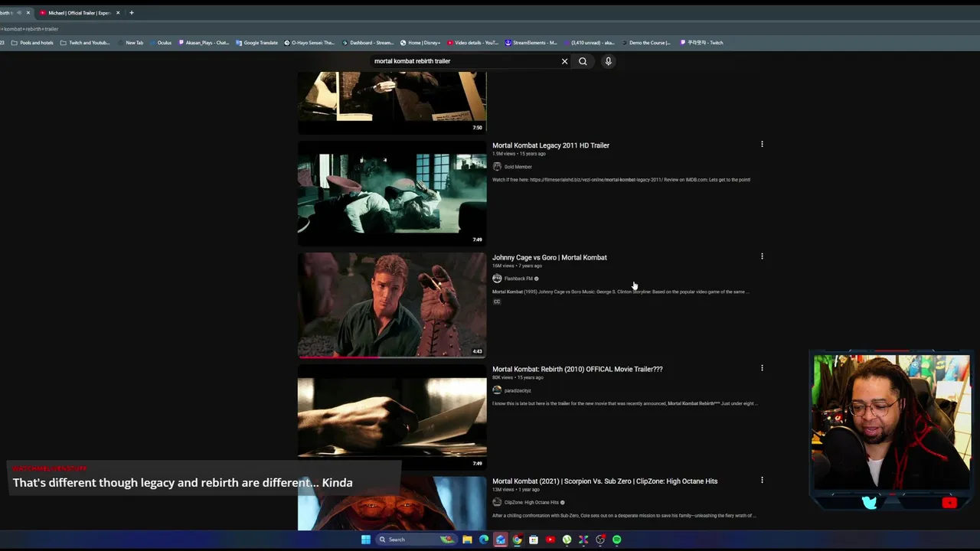Viewport: 980px width, 551px height.
Task: Open File Explorer from taskbar
Action: (x=467, y=540)
